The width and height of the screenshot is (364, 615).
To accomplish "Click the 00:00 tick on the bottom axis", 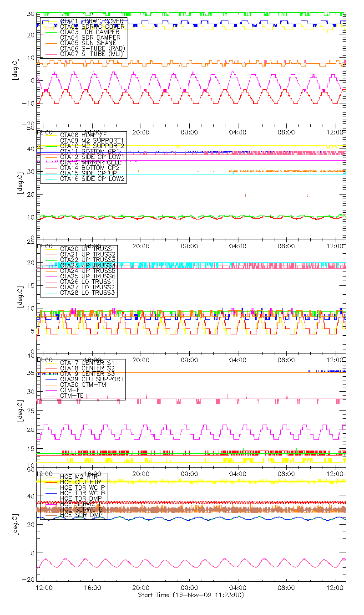I will point(189,589).
